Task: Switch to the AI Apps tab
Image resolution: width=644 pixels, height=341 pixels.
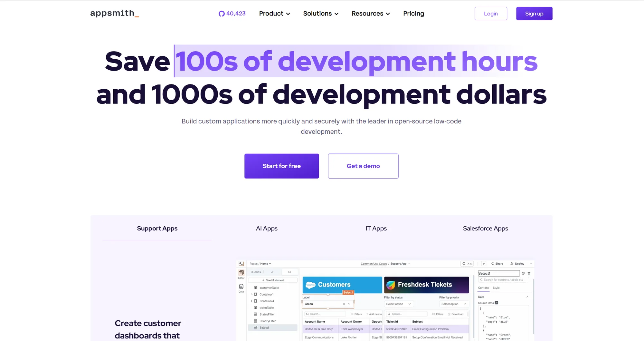Action: (267, 229)
